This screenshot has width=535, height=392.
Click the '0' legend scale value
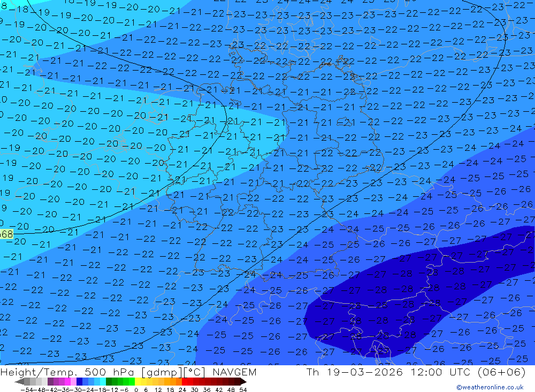point(136,390)
